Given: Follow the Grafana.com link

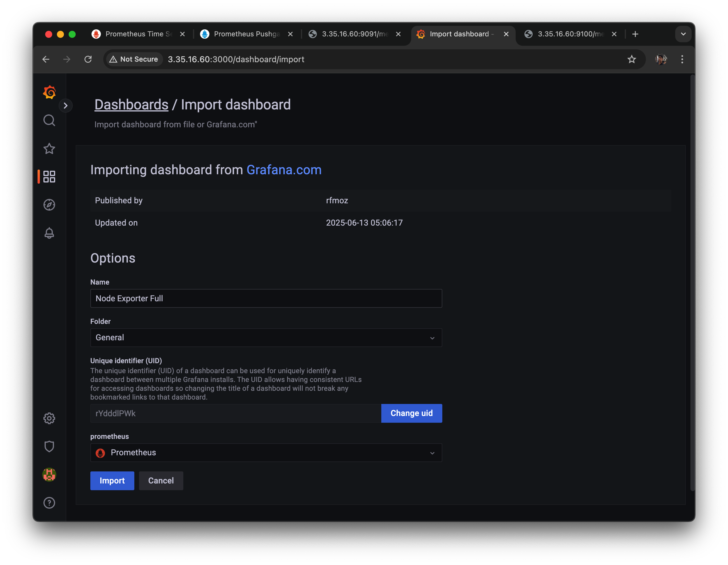Looking at the screenshot, I should click(x=284, y=170).
